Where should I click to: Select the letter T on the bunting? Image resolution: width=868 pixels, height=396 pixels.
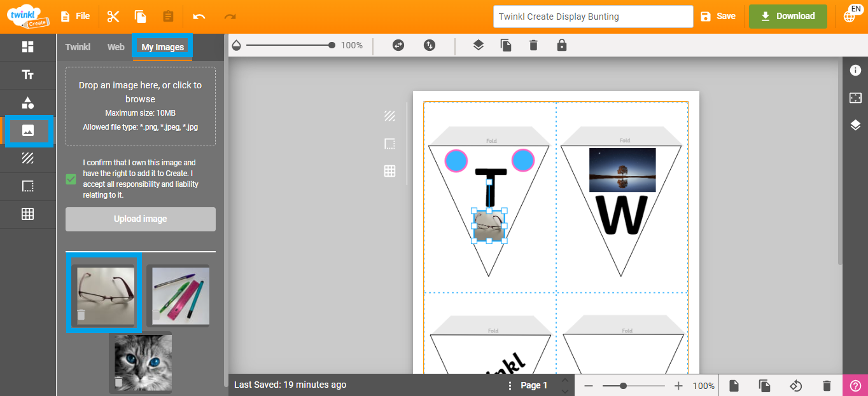pos(491,186)
